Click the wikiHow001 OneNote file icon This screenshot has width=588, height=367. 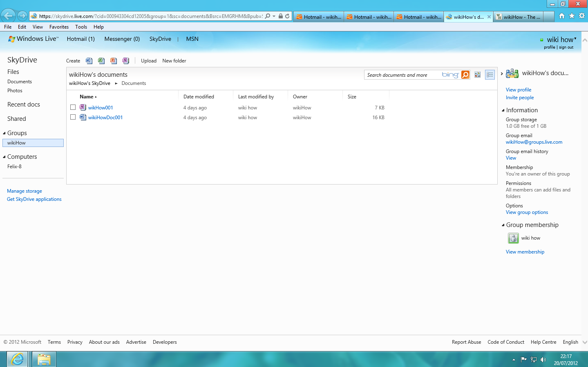(x=83, y=107)
